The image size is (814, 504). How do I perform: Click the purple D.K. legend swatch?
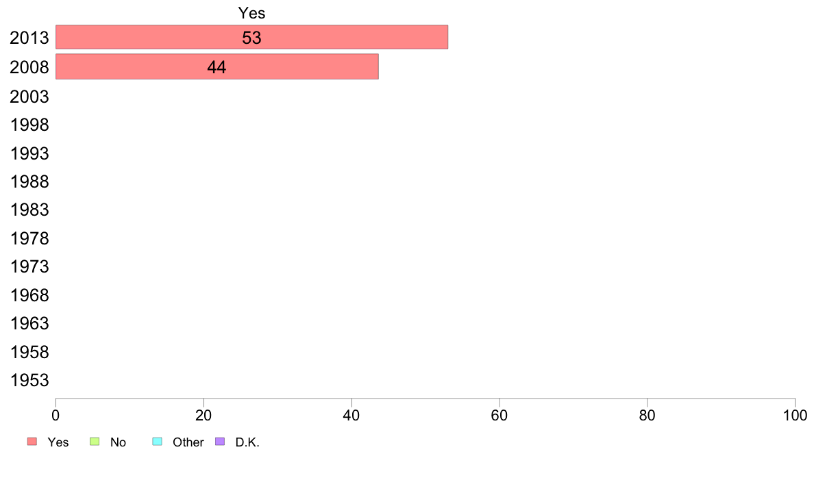pos(220,442)
